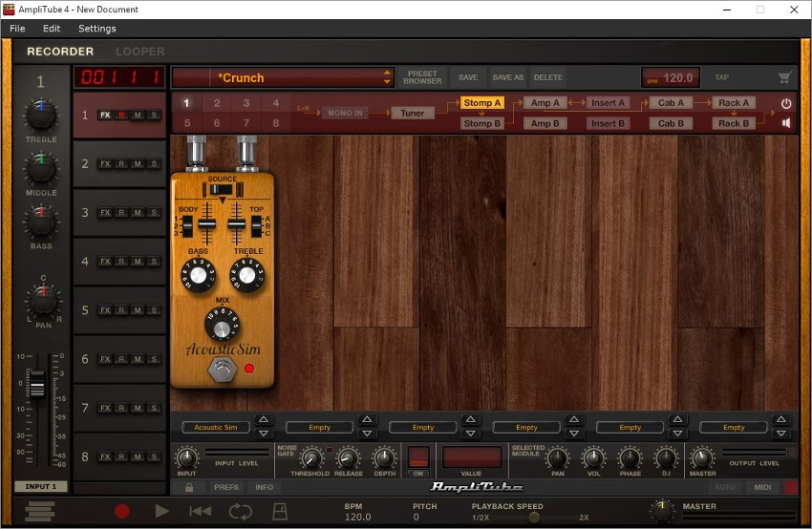Click the selected module VOL knob

594,458
